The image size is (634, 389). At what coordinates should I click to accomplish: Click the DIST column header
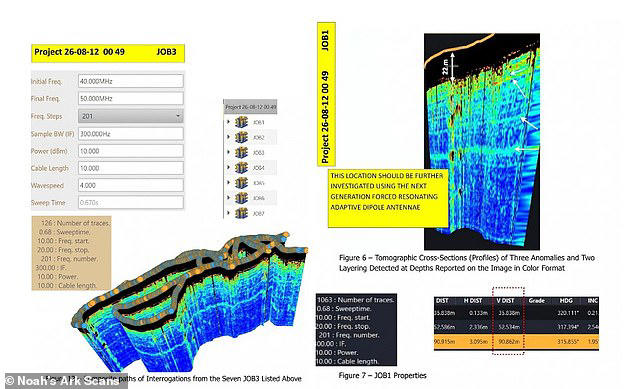[x=442, y=300]
